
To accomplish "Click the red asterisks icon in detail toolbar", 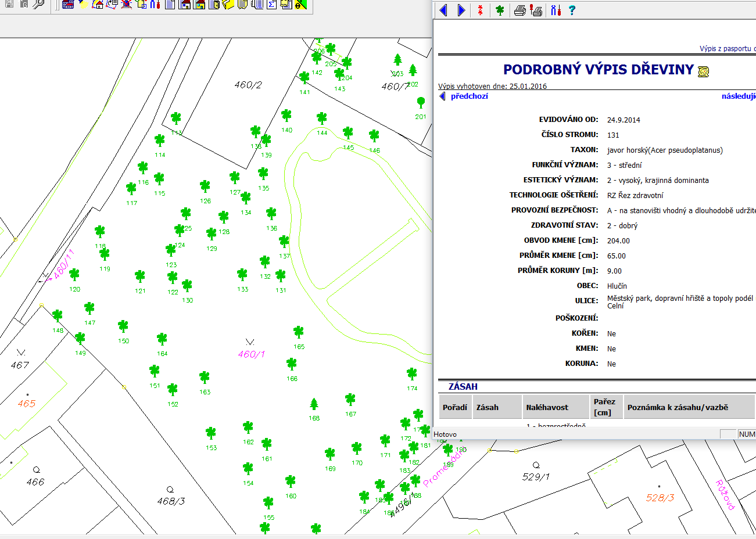I will click(x=480, y=10).
